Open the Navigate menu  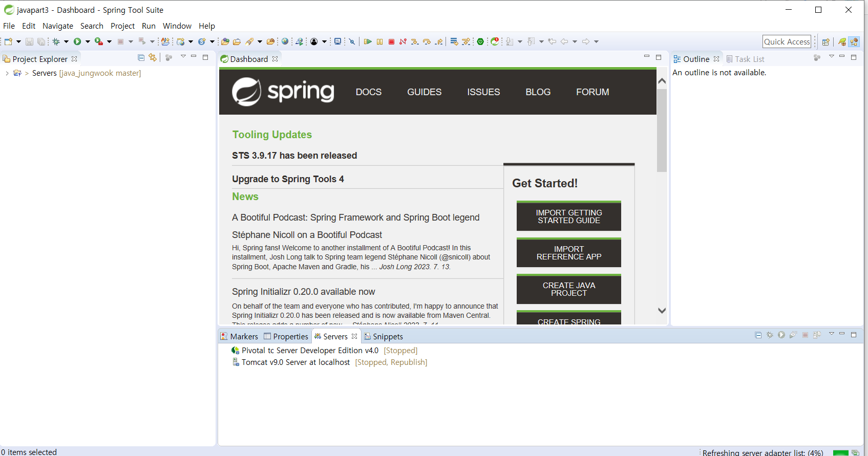(x=58, y=26)
